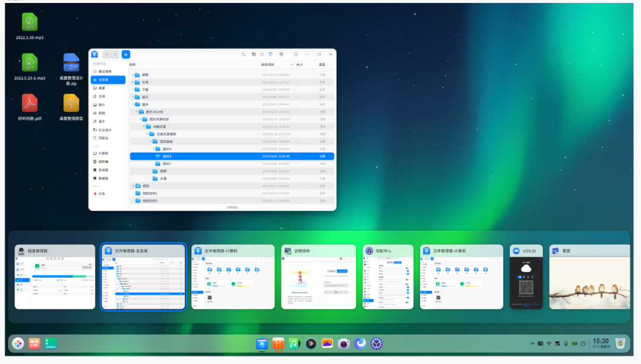Click the battery indicator in the system tray

pyautogui.click(x=574, y=343)
